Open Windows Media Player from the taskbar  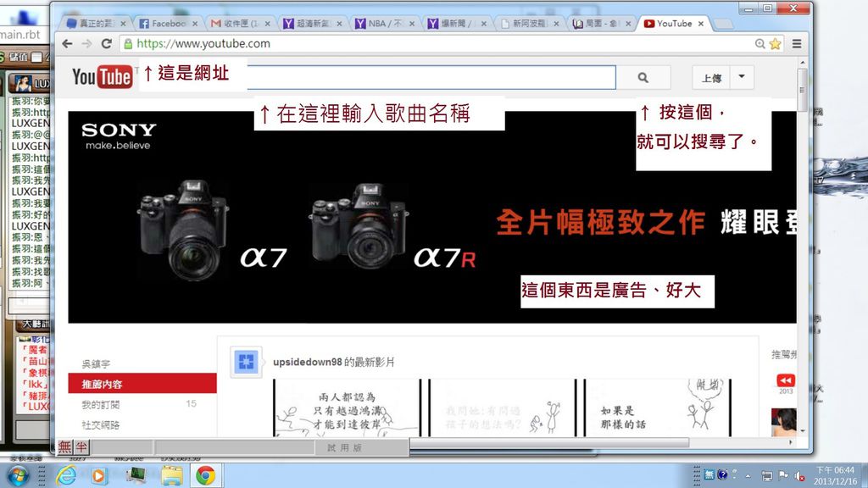(98, 476)
